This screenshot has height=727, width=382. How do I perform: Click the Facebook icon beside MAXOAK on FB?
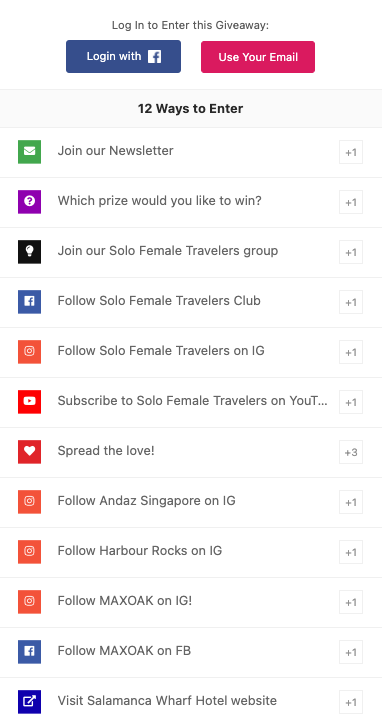click(x=29, y=652)
